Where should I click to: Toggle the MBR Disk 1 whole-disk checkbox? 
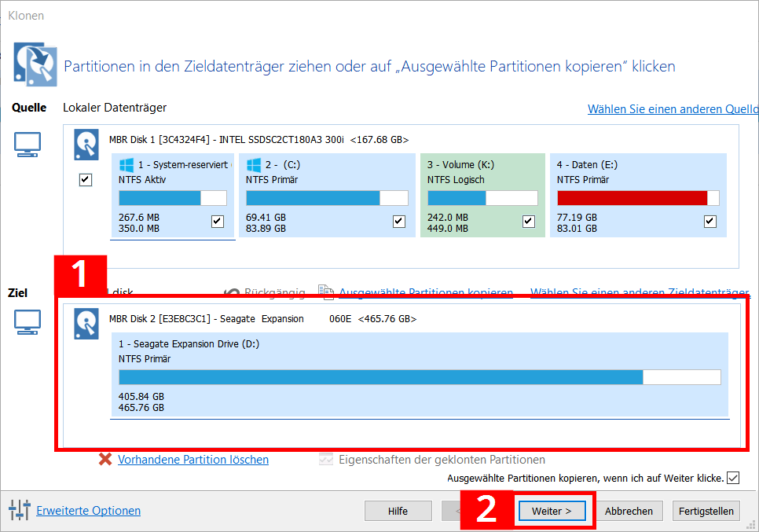coord(86,180)
